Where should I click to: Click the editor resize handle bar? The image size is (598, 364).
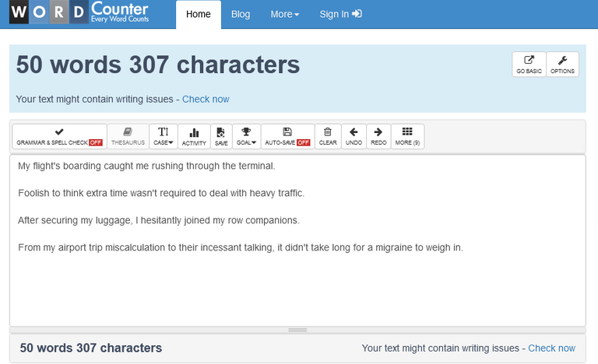297,330
